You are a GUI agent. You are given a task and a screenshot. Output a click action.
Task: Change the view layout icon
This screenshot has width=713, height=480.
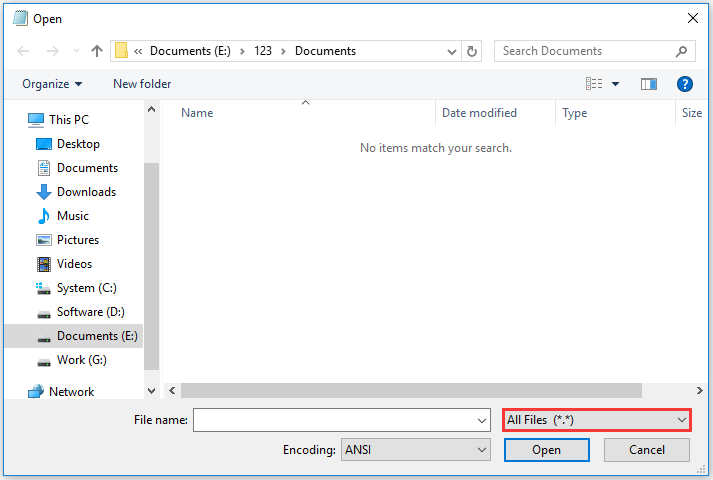click(x=594, y=84)
